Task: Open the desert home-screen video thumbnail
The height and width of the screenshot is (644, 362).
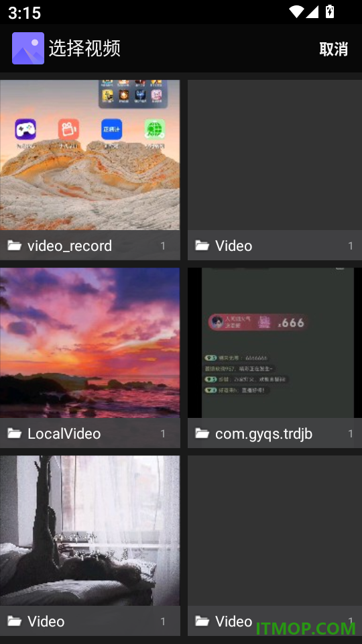Action: click(x=90, y=155)
